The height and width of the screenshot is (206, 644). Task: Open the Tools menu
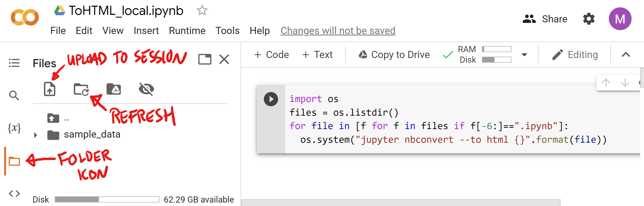[227, 31]
